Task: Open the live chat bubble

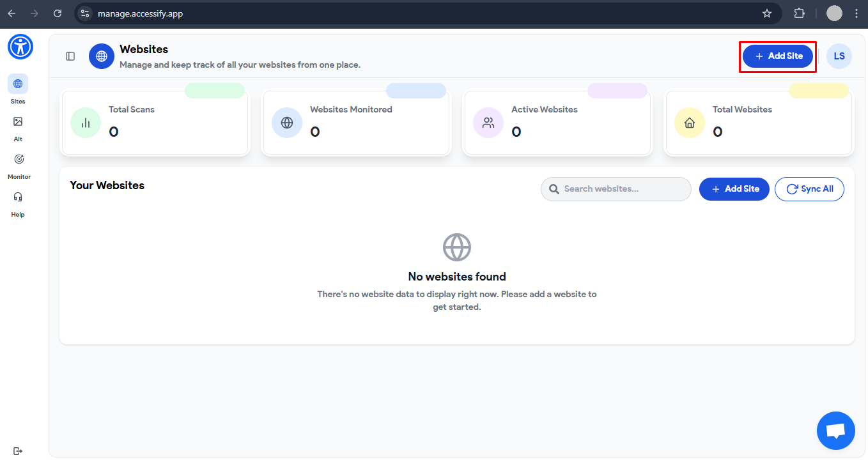Action: (x=835, y=430)
